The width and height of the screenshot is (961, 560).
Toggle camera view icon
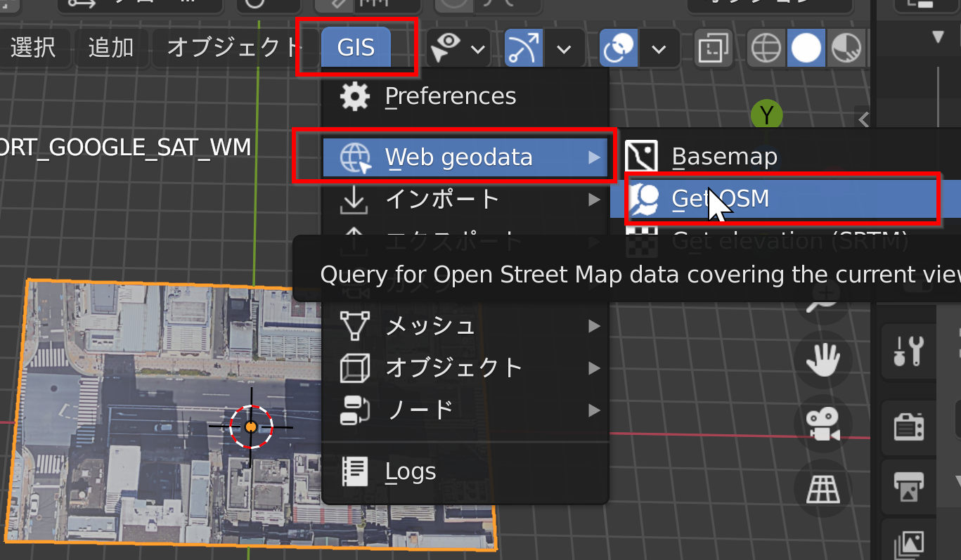tap(823, 424)
